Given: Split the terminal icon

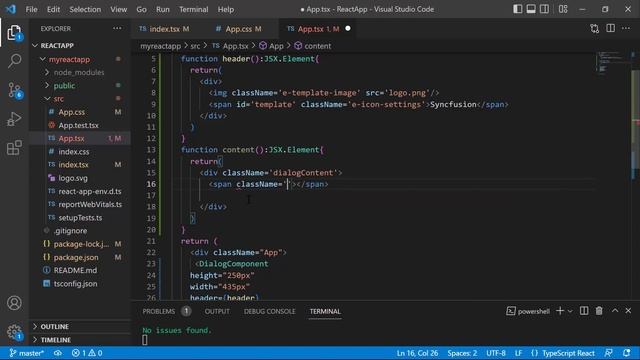Looking at the screenshot, I should click(x=584, y=311).
